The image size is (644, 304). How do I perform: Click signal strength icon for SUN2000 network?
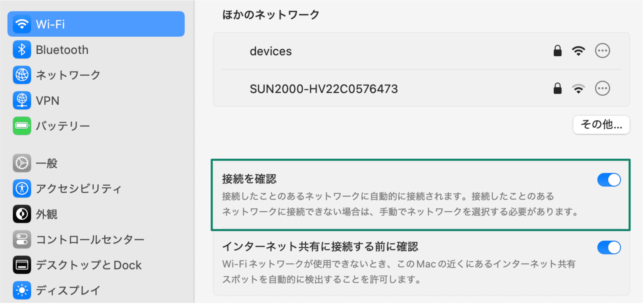(578, 89)
